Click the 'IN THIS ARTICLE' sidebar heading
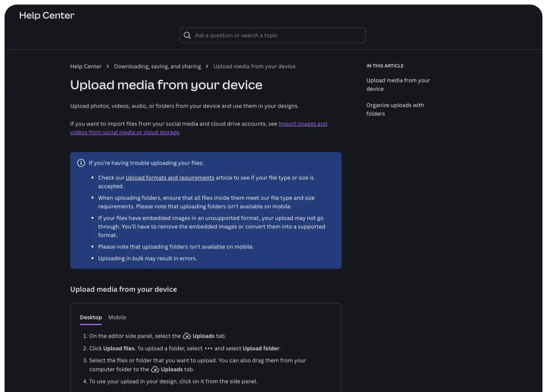 point(385,66)
